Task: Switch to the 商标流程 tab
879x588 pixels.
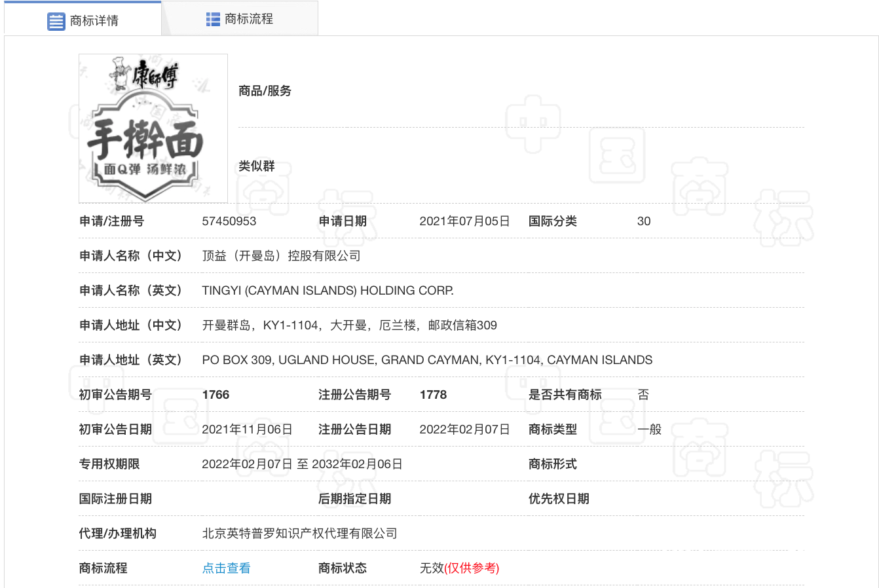Action: click(x=240, y=19)
